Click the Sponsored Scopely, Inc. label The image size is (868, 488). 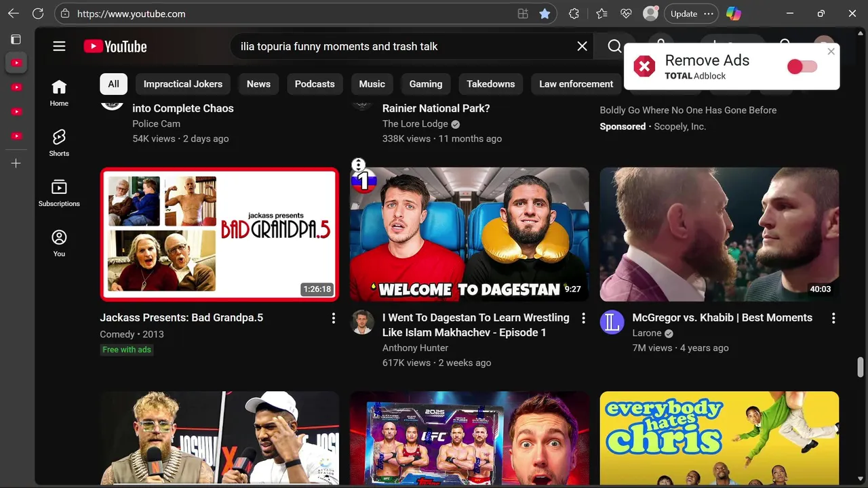652,126
